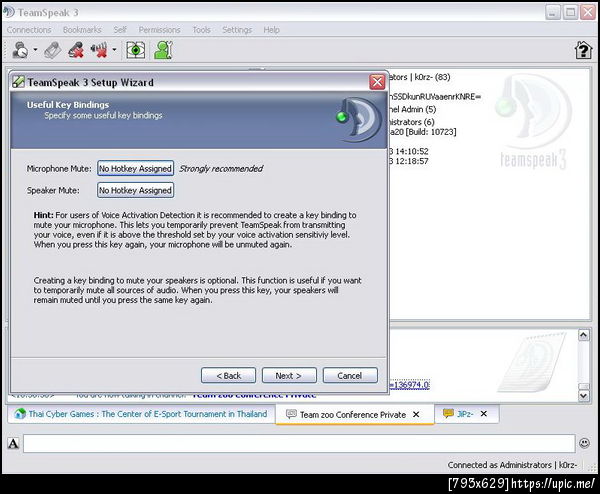The image size is (600, 494).
Task: Open the Permissions menu
Action: tap(159, 30)
